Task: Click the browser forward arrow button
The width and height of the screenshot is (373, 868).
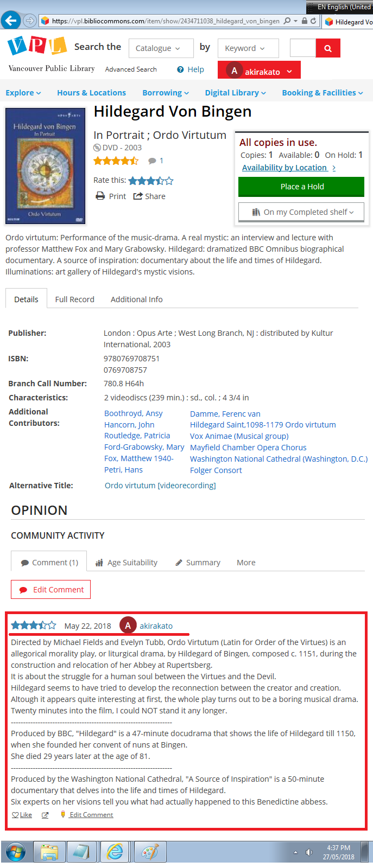Action: [x=29, y=21]
